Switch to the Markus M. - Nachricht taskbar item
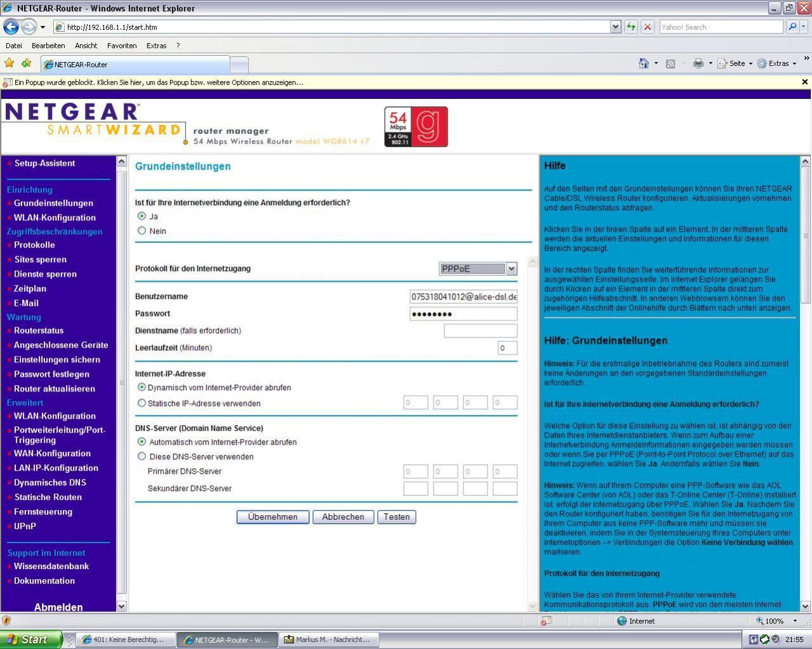812x649 pixels. click(x=329, y=639)
